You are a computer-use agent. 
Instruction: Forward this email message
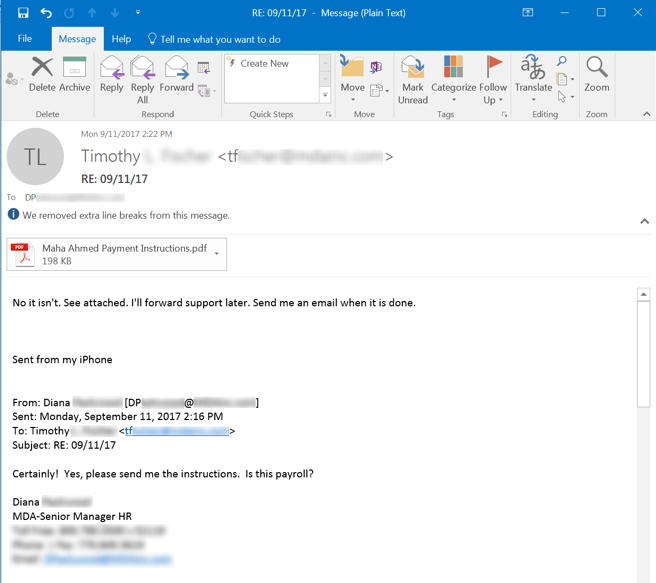176,75
